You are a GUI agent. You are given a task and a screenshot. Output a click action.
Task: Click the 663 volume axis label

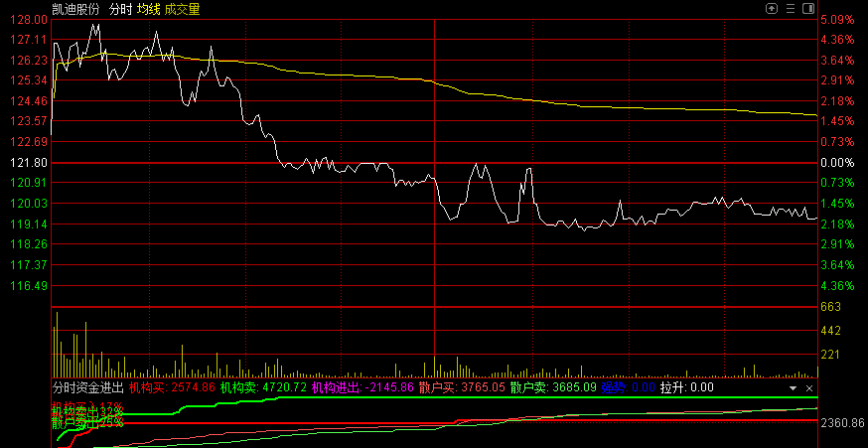pyautogui.click(x=830, y=307)
